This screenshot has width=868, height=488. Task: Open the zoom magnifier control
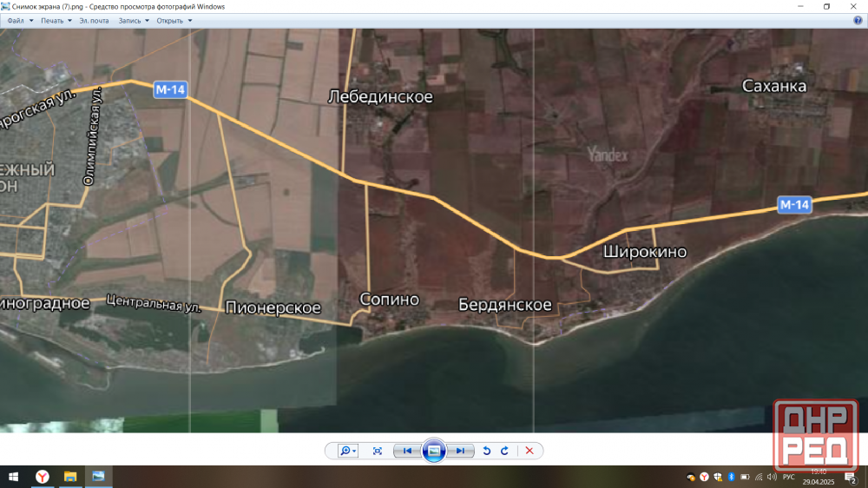tap(347, 451)
